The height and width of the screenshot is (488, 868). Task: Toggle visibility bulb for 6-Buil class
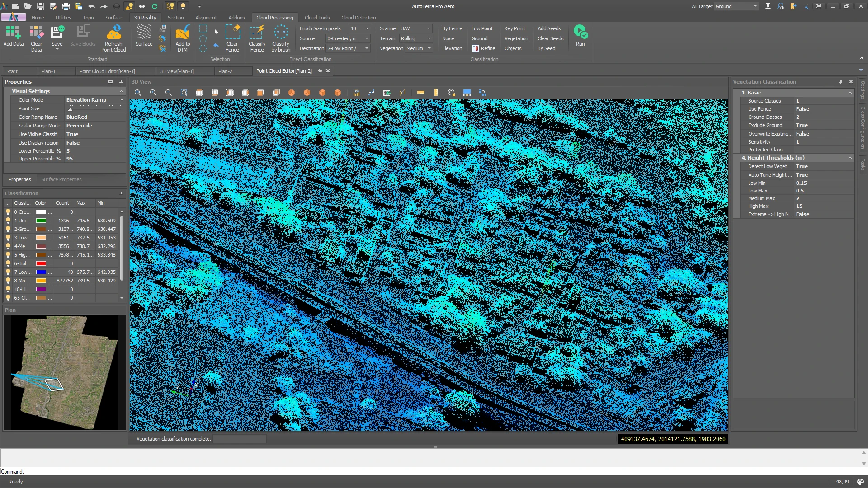8,263
